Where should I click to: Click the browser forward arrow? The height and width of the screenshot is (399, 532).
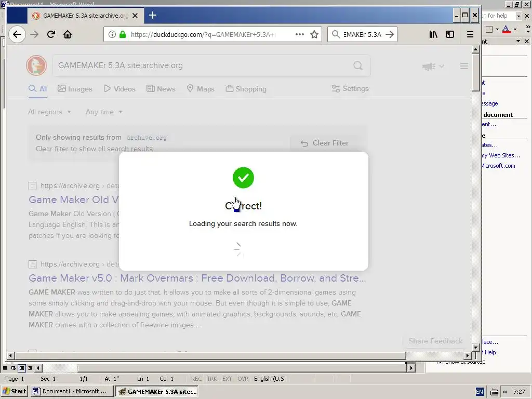click(x=34, y=34)
